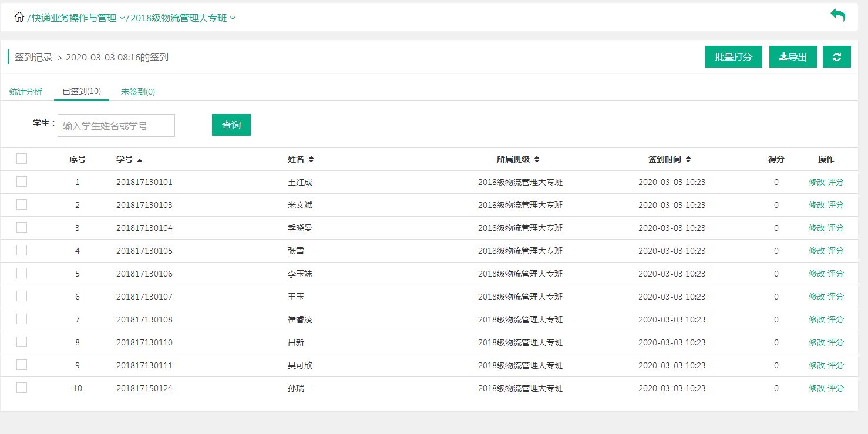Select checkbox for student 孙瑞一
Image resolution: width=868 pixels, height=434 pixels.
[22, 388]
